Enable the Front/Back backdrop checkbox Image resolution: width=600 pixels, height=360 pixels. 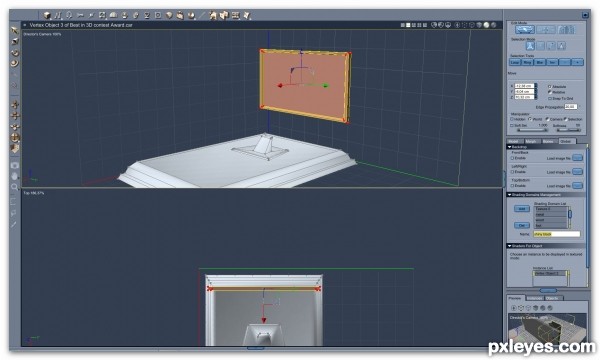coord(512,158)
